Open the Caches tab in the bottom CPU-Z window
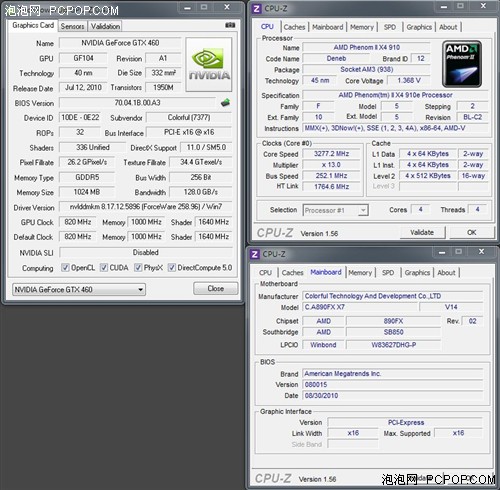 (x=293, y=272)
